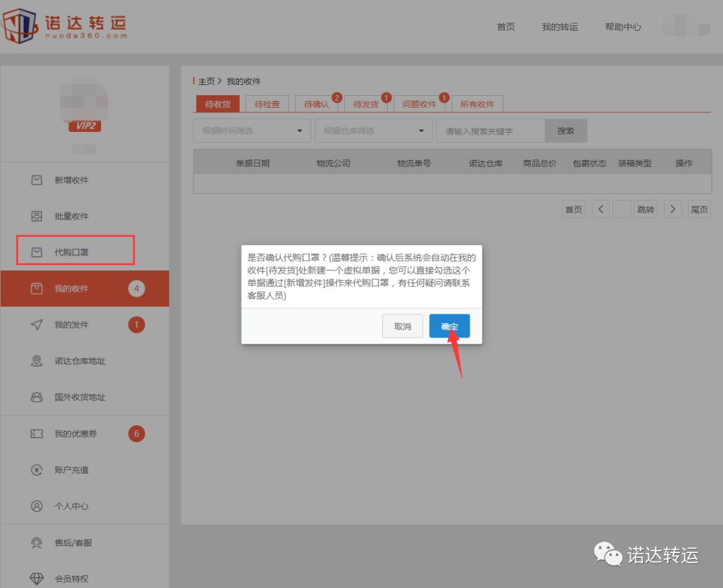Select the 我的发件 paper-plane icon
The width and height of the screenshot is (723, 588).
coord(37,325)
